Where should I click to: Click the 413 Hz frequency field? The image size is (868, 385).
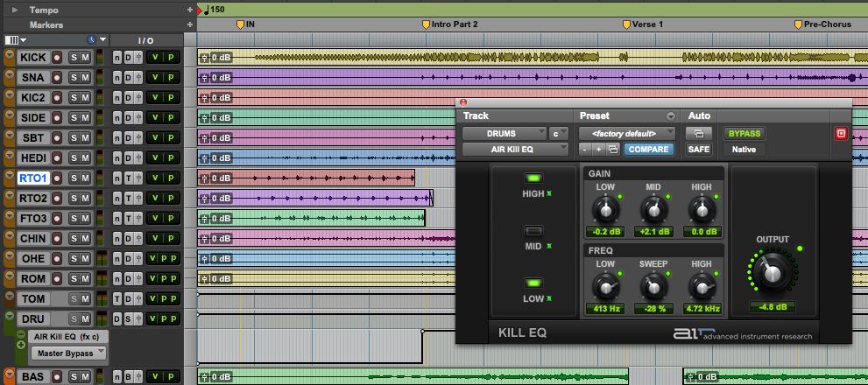click(605, 309)
